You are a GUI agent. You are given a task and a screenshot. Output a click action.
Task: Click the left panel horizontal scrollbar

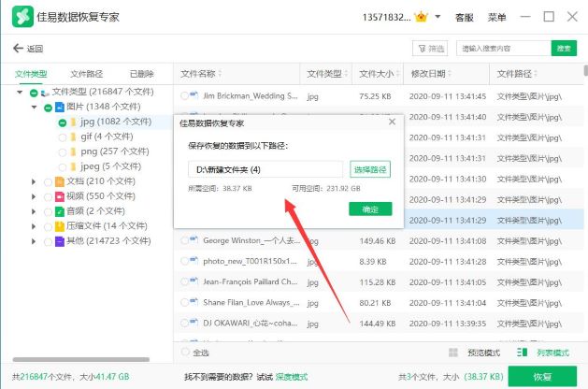click(x=81, y=359)
